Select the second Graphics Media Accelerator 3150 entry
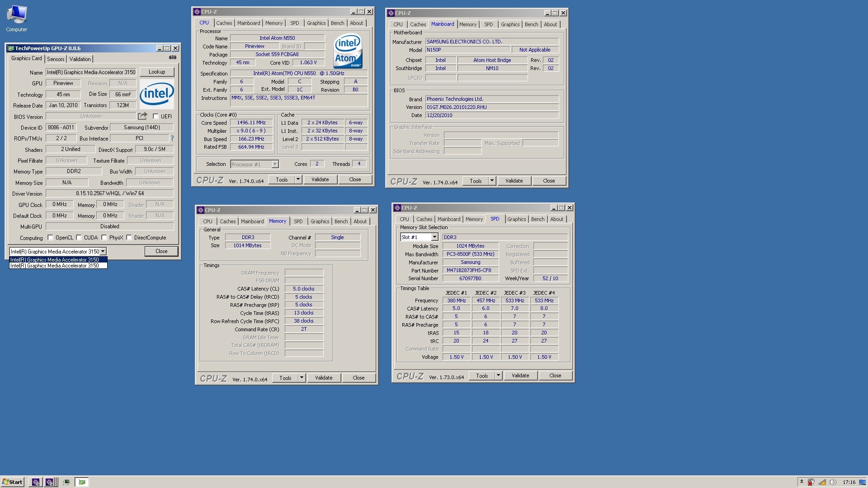The image size is (868, 488). (x=58, y=266)
